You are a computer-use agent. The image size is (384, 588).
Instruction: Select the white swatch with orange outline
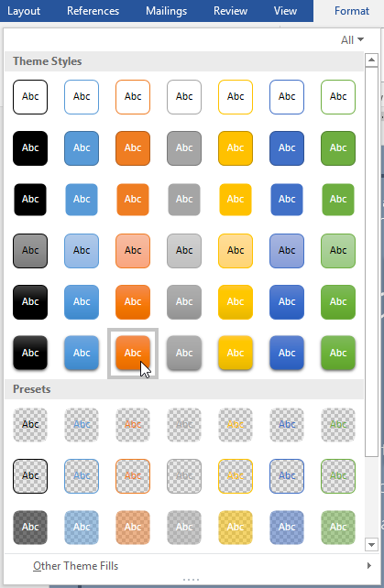(133, 97)
